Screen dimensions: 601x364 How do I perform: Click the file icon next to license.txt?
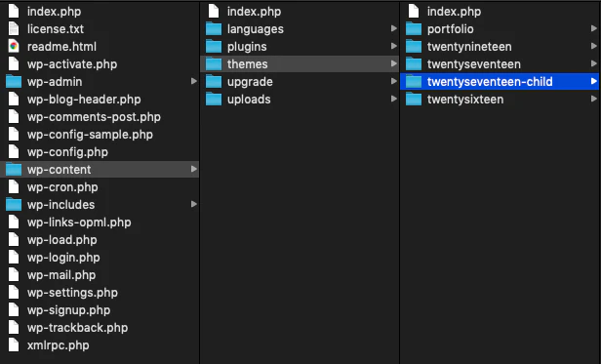(14, 28)
